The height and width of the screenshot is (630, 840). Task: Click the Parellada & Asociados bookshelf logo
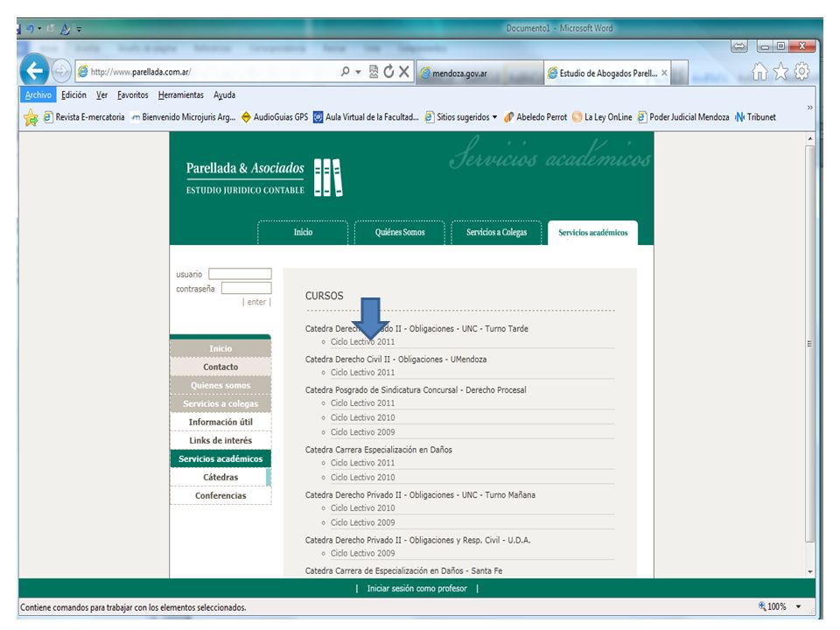pyautogui.click(x=328, y=178)
